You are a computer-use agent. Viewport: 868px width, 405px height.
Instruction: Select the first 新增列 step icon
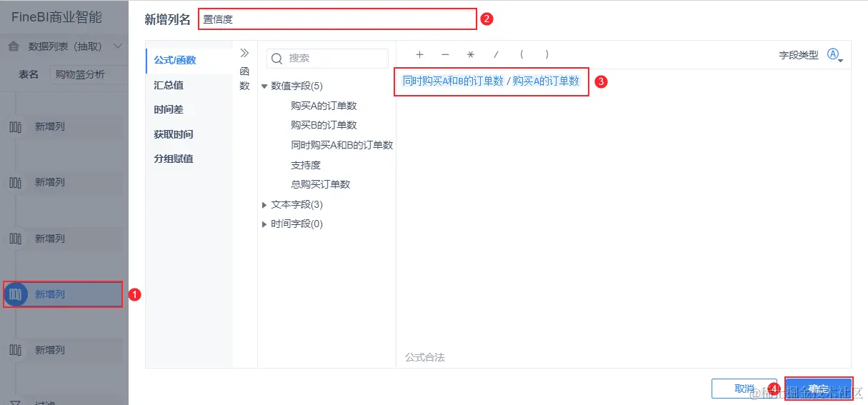pos(15,126)
